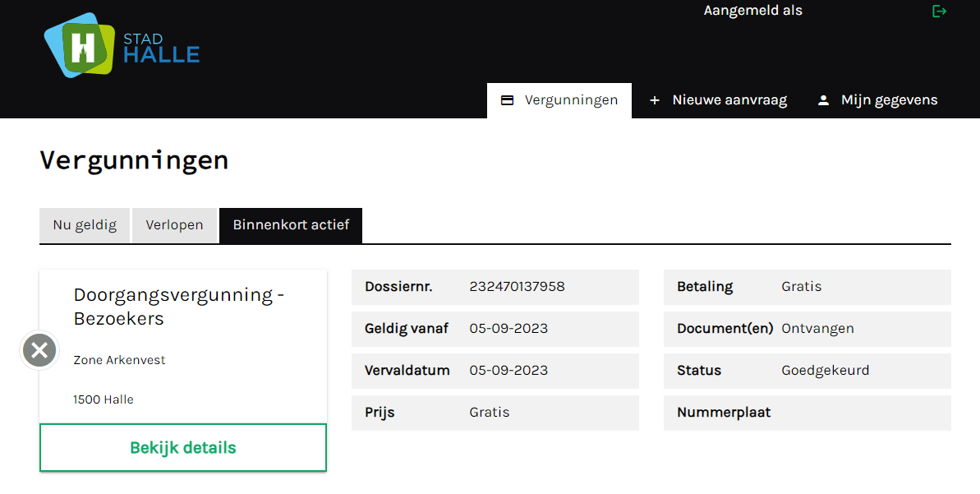Click the Zone Arkenvest link
Screen dimensions: 980x494
tap(119, 359)
